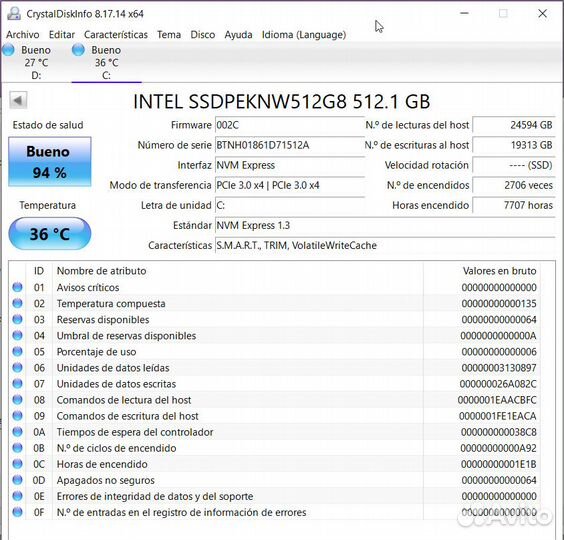Click status orb for Unidades de datos escritas

point(17,384)
